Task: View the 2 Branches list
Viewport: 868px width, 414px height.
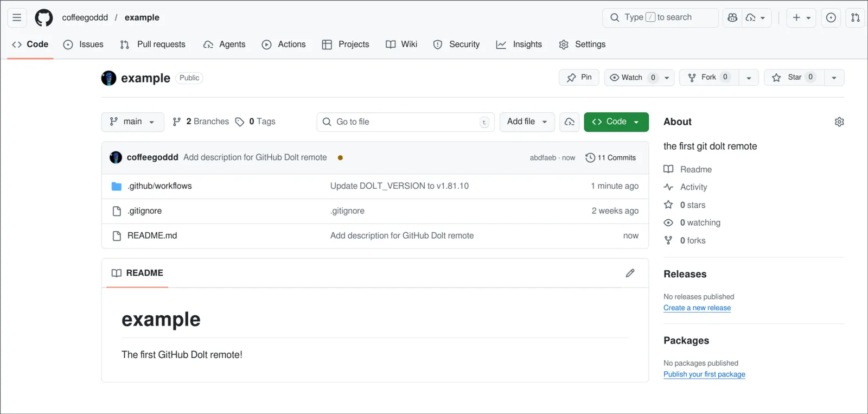Action: coord(201,122)
